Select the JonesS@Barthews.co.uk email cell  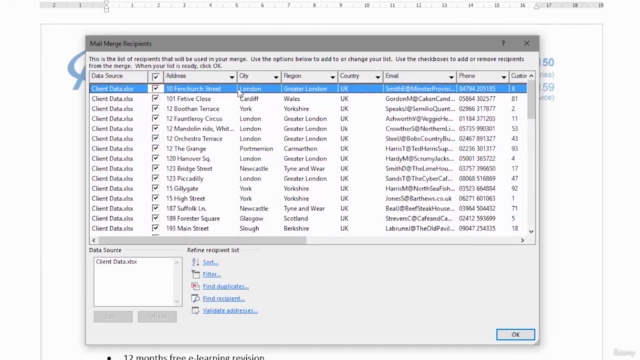[x=419, y=198]
